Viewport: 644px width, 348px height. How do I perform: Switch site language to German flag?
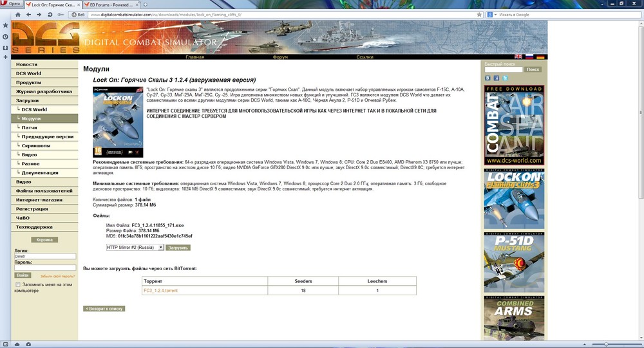540,57
